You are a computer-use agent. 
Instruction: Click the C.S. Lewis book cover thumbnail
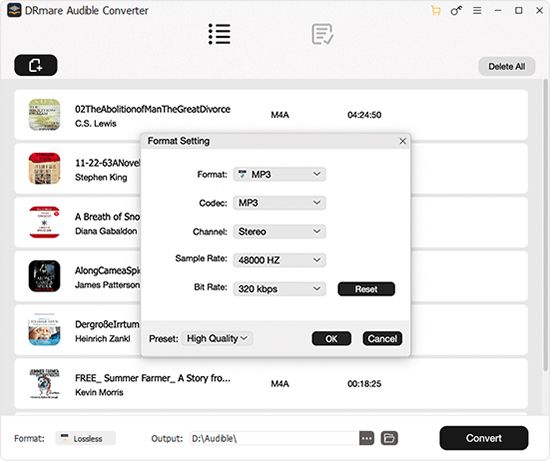[x=44, y=115]
